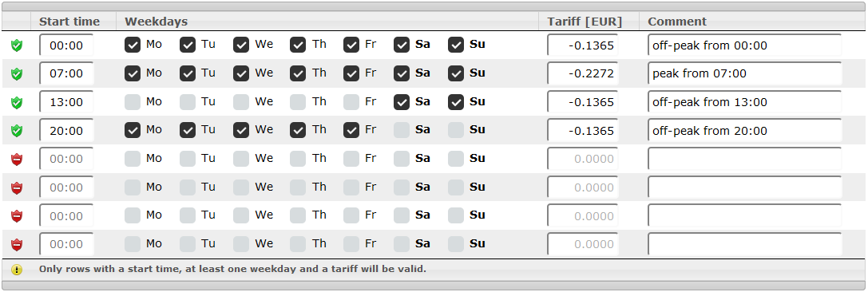Click empty comment field in the last row
The image size is (868, 292).
click(744, 244)
